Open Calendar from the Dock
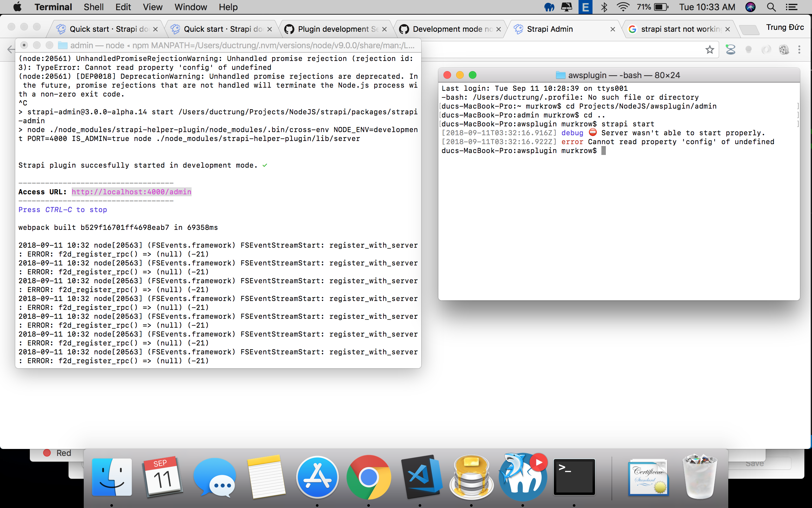The width and height of the screenshot is (812, 508). click(x=163, y=477)
